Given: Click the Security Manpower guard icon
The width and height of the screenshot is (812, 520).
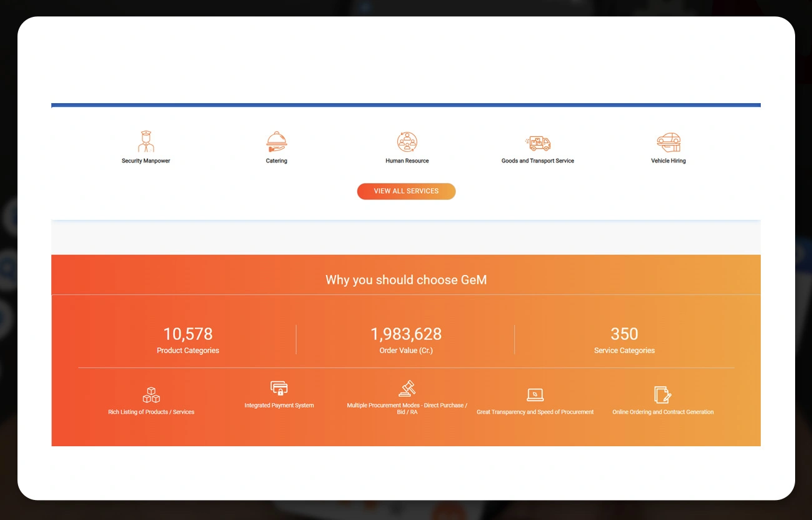Looking at the screenshot, I should click(x=146, y=141).
